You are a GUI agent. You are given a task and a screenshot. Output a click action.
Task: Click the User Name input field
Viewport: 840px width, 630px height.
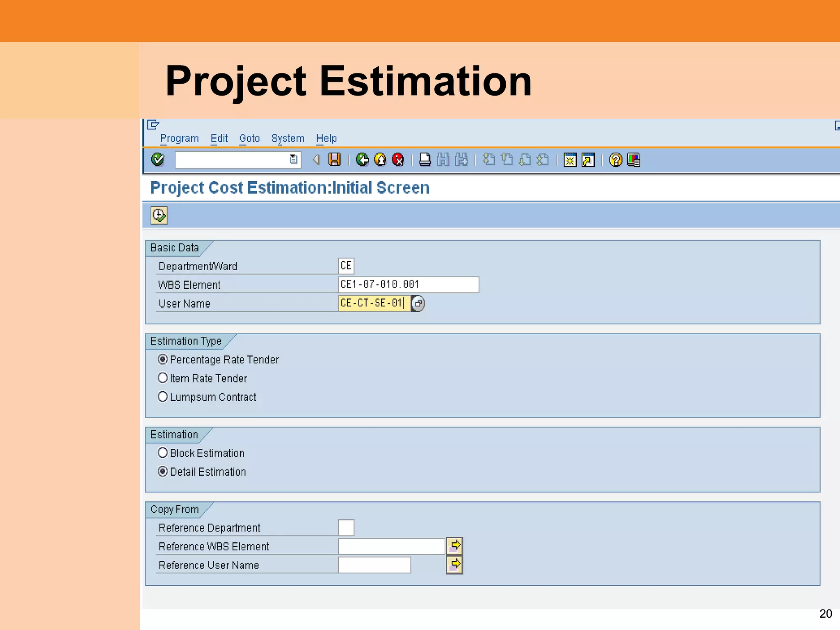374,303
